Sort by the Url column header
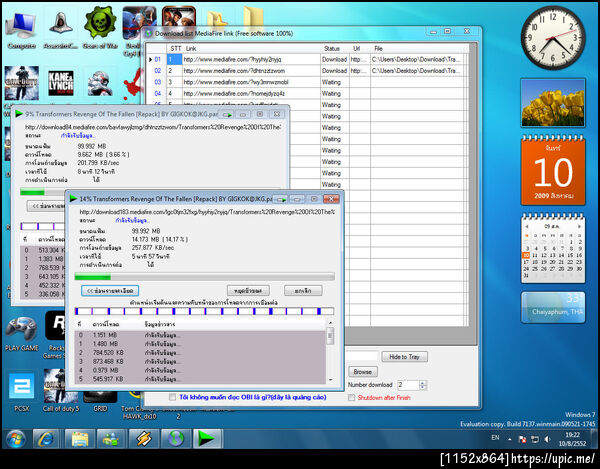Viewport: 600px width, 469px height. click(x=359, y=49)
